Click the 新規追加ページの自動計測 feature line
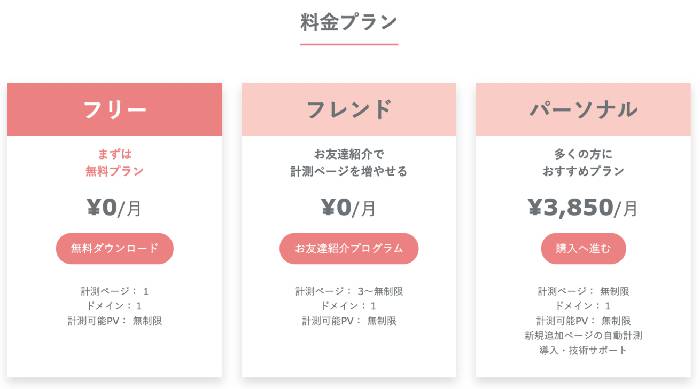 tap(583, 335)
